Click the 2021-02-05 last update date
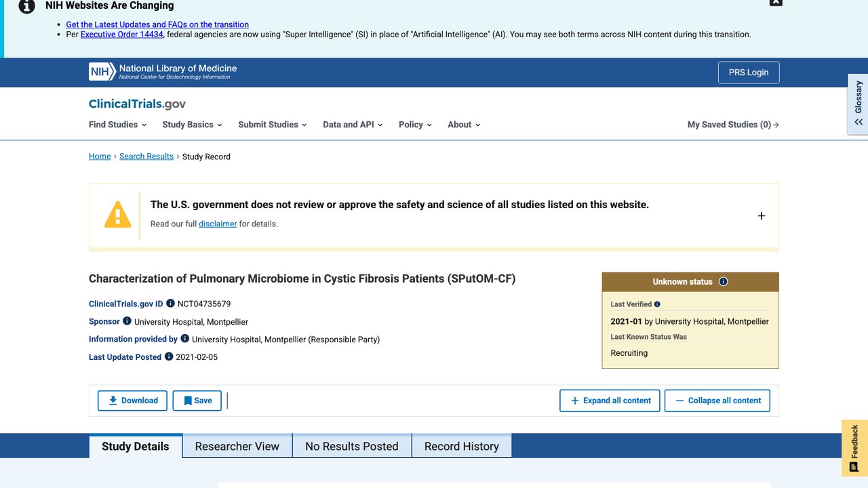 pyautogui.click(x=197, y=357)
